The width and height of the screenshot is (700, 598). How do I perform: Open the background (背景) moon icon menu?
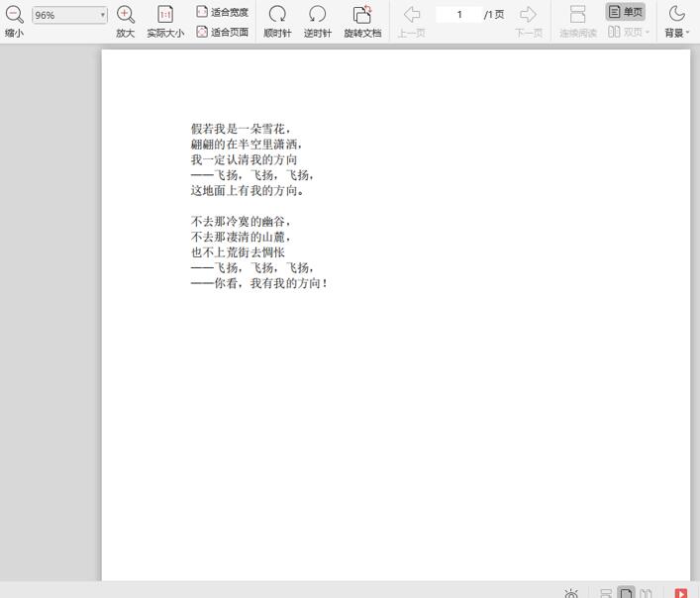click(677, 14)
